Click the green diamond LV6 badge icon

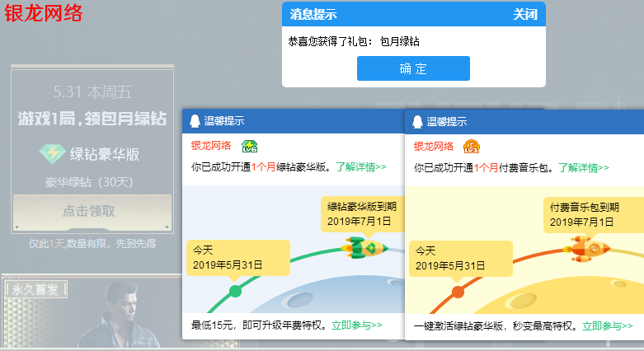point(249,146)
